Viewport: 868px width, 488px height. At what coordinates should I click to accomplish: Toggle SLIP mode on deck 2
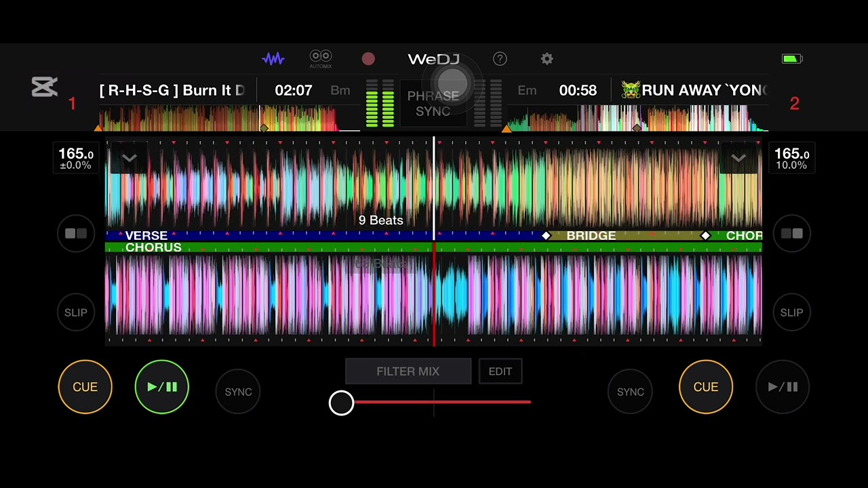[x=791, y=312]
